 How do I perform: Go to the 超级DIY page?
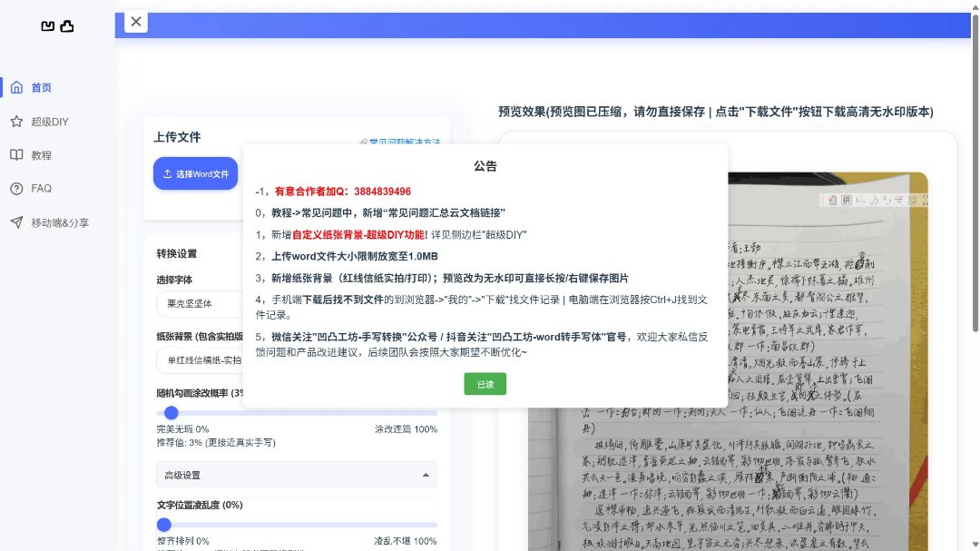click(50, 122)
